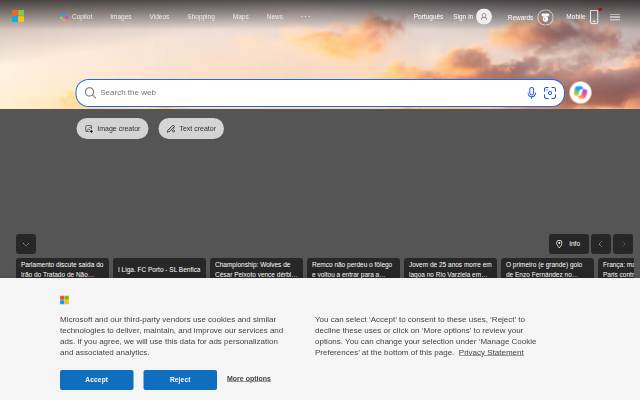
Task: Open the 'Championship: Wolves' news card
Action: pyautogui.click(x=256, y=268)
